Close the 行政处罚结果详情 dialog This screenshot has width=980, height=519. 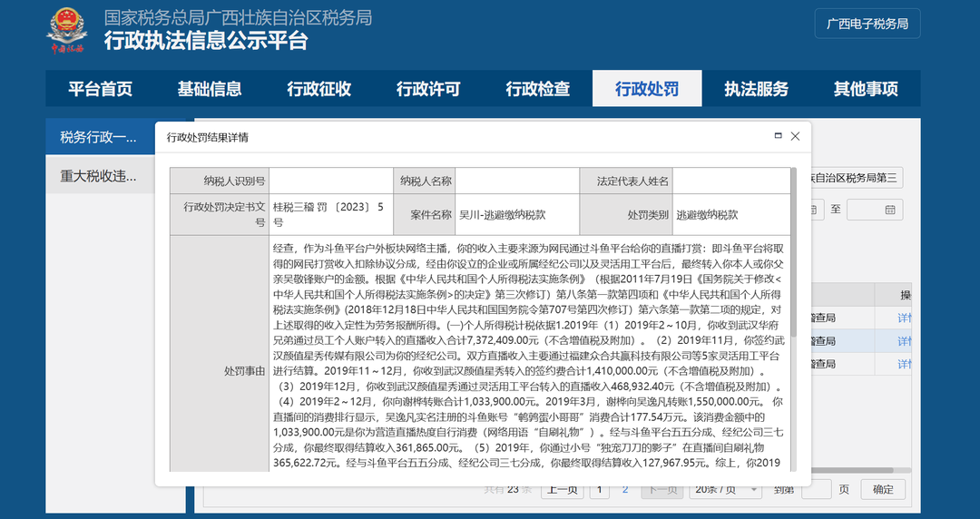[x=795, y=136]
